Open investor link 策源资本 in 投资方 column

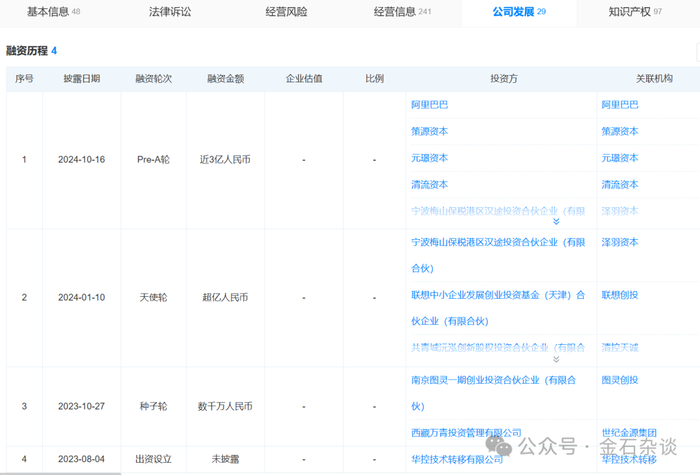coord(429,131)
